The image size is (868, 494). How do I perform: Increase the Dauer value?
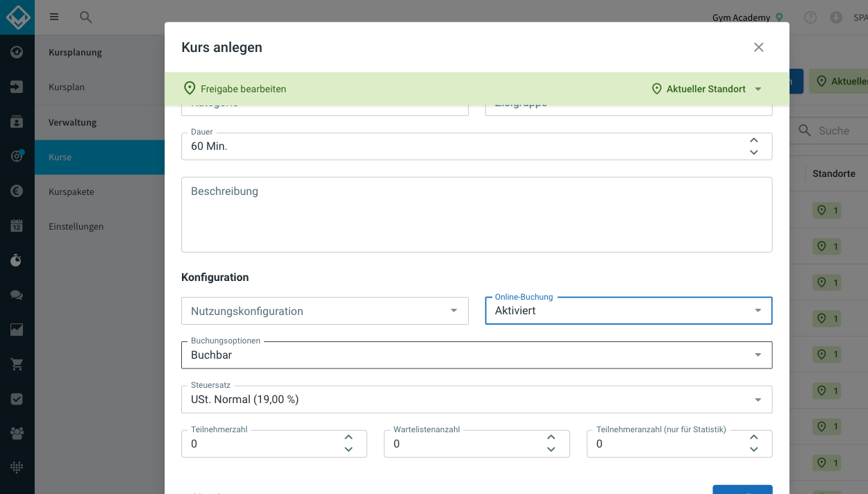point(753,141)
